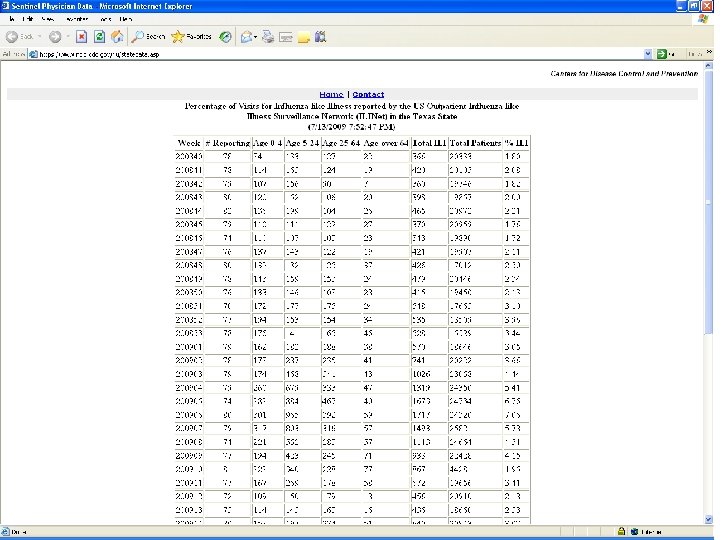
Task: Open the Back button history dropdown arrow
Action: [x=39, y=37]
